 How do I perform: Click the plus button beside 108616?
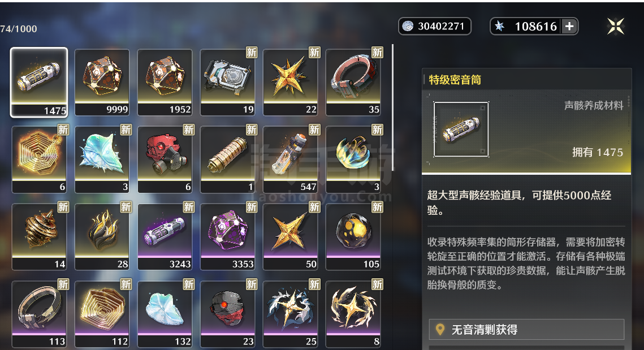click(x=569, y=26)
